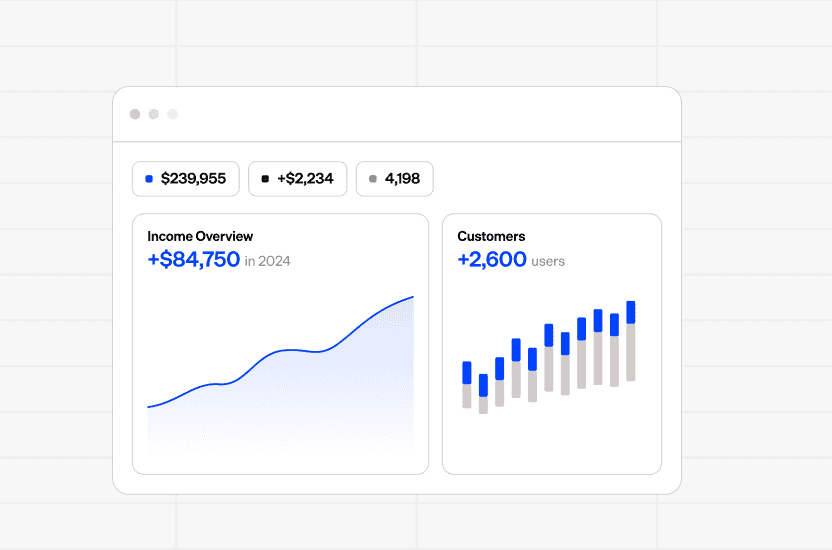Click the black dot beside +$2,234

265,179
